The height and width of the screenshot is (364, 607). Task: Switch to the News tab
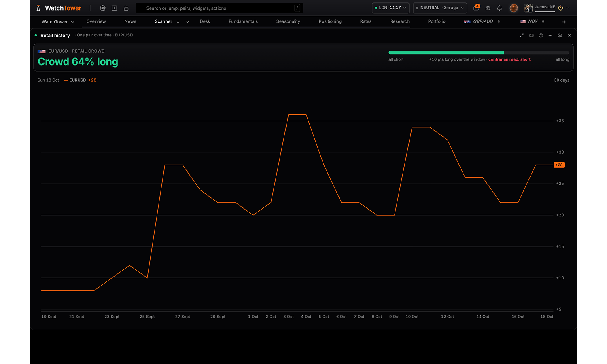pos(130,21)
